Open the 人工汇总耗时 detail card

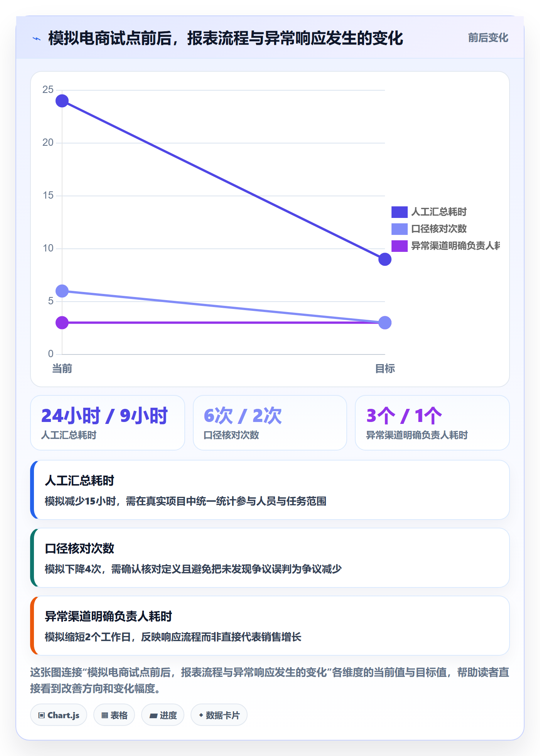[x=270, y=490]
